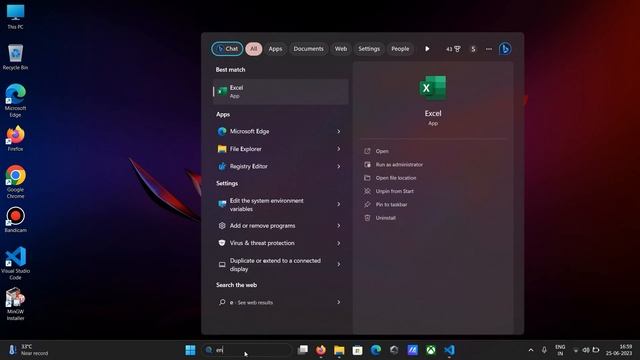Open the clock and date display
Viewport: 640px width, 360px height.
point(619,350)
